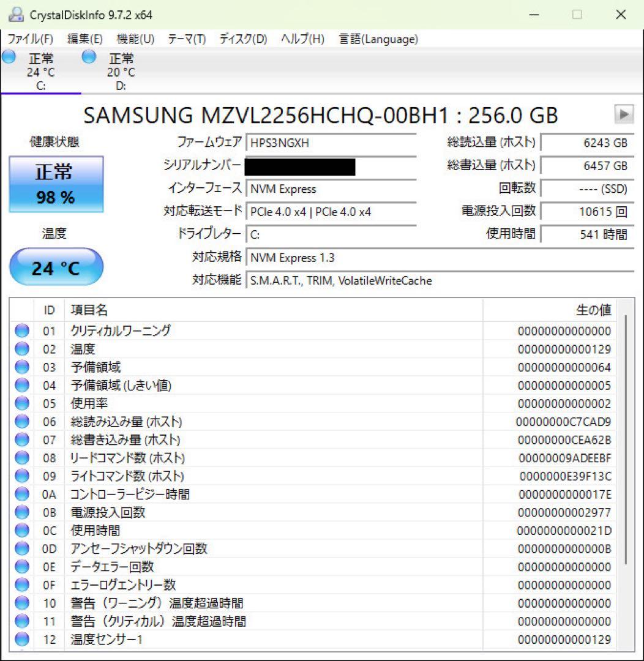
Task: Click the 正常 98% health status panel
Action: [56, 184]
